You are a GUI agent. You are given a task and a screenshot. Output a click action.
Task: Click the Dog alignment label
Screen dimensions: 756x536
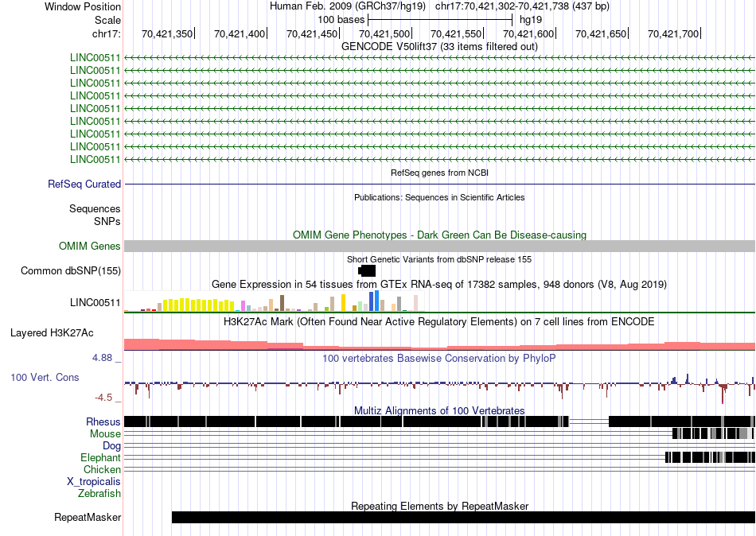tap(111, 446)
